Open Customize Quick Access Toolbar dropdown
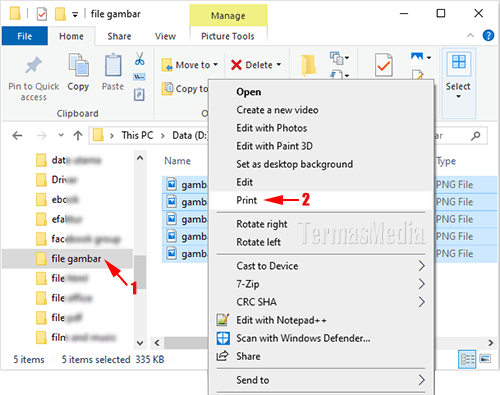The width and height of the screenshot is (500, 395). pyautogui.click(x=75, y=14)
